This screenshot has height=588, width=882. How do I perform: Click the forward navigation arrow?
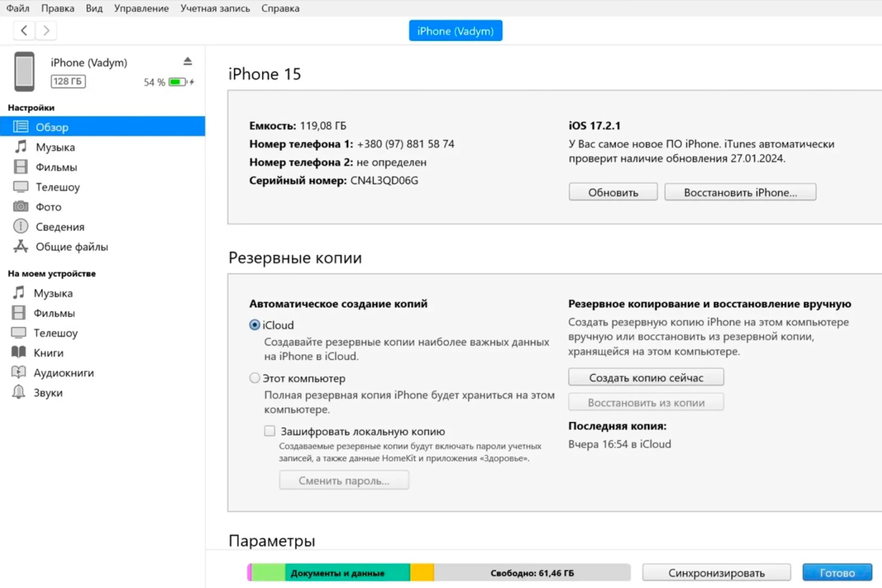pos(46,30)
